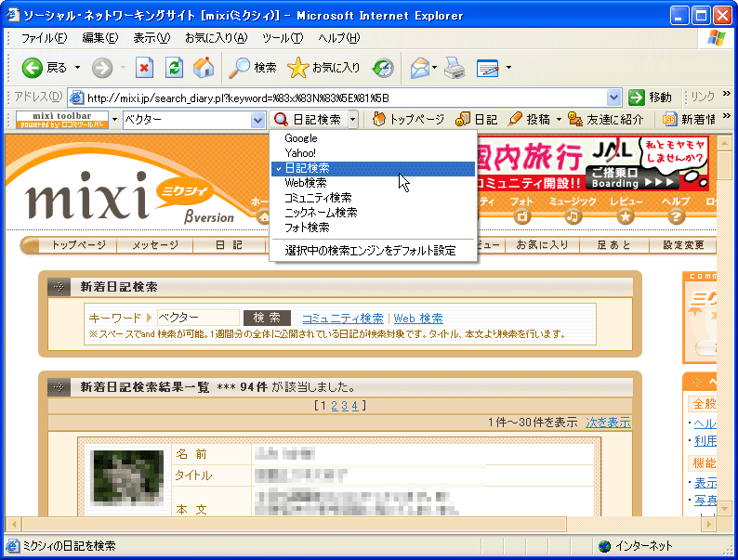
Task: Click the Refresh page icon
Action: coord(174,68)
